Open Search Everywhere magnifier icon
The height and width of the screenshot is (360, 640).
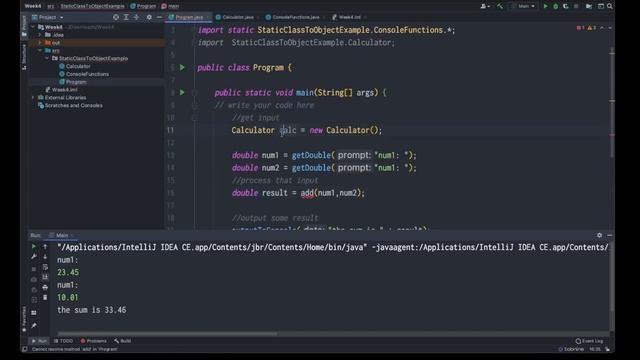pyautogui.click(x=609, y=6)
